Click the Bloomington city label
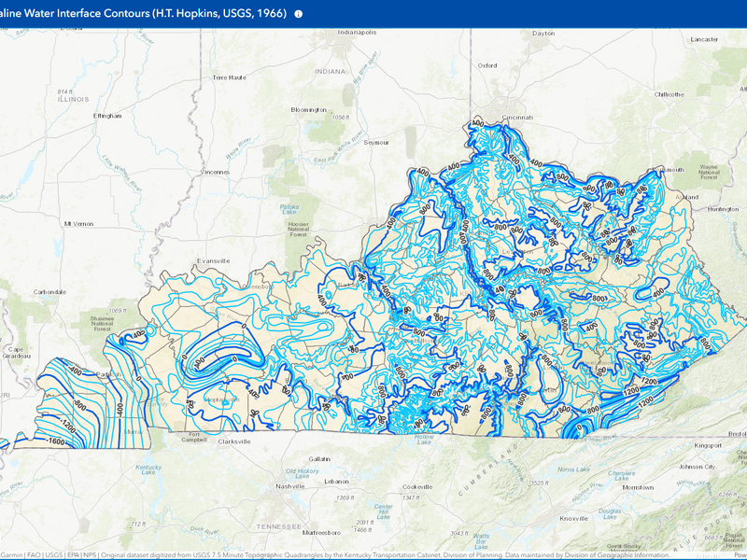Screen dimensions: 747x560 click(x=309, y=110)
